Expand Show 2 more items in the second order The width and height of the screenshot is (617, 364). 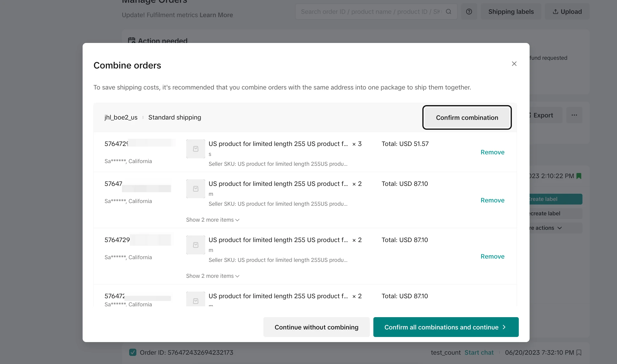213,220
